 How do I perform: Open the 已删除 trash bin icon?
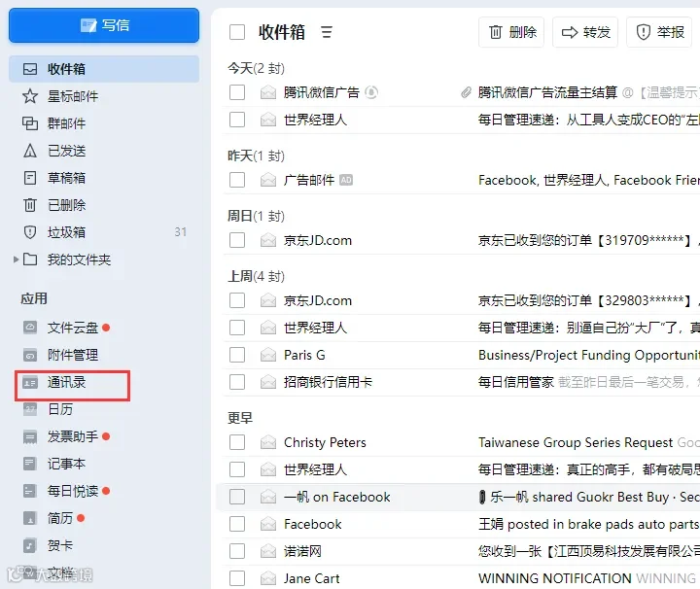(30, 205)
